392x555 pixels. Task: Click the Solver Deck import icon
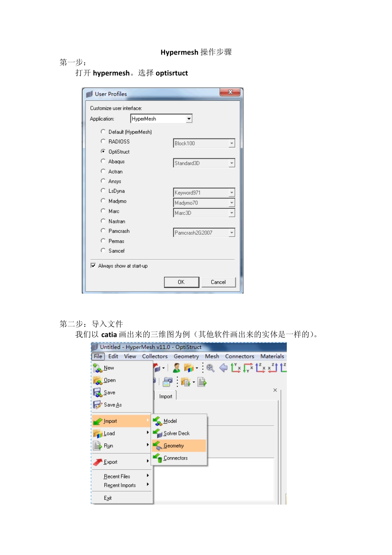tap(158, 433)
